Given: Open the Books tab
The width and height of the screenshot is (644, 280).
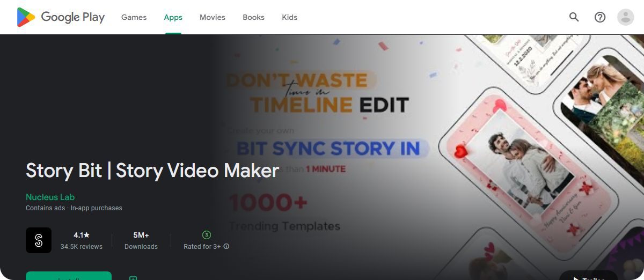Looking at the screenshot, I should [x=253, y=17].
